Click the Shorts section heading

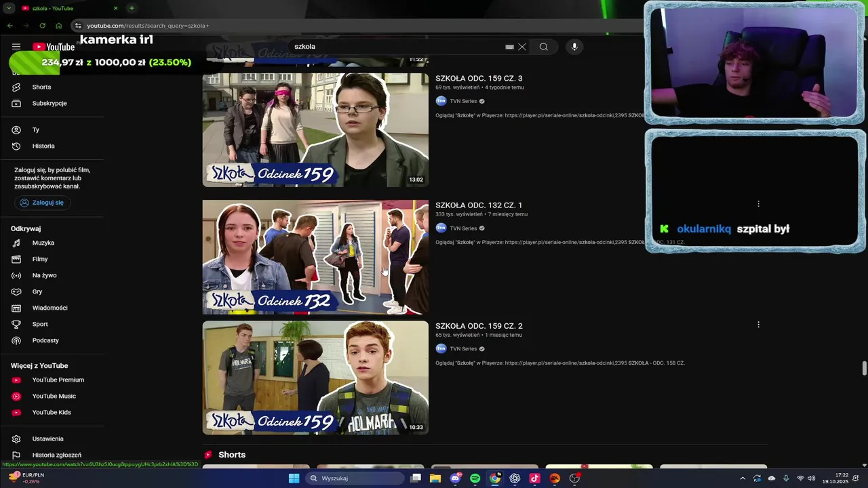[x=232, y=455]
